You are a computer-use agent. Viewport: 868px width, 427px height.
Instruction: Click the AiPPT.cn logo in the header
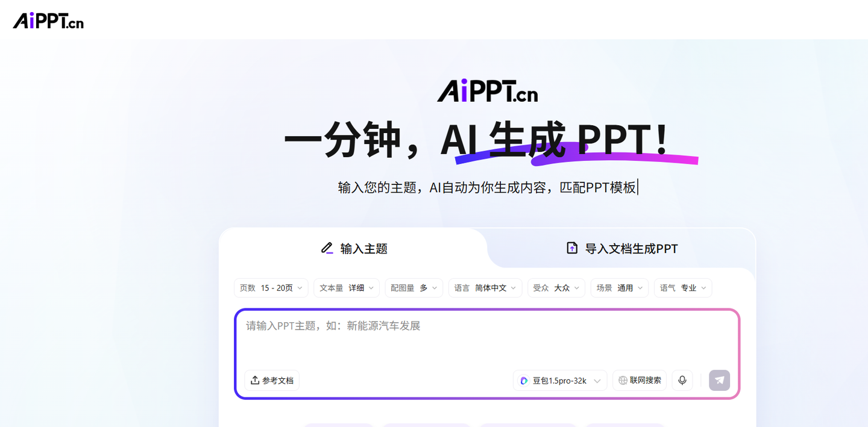point(48,20)
